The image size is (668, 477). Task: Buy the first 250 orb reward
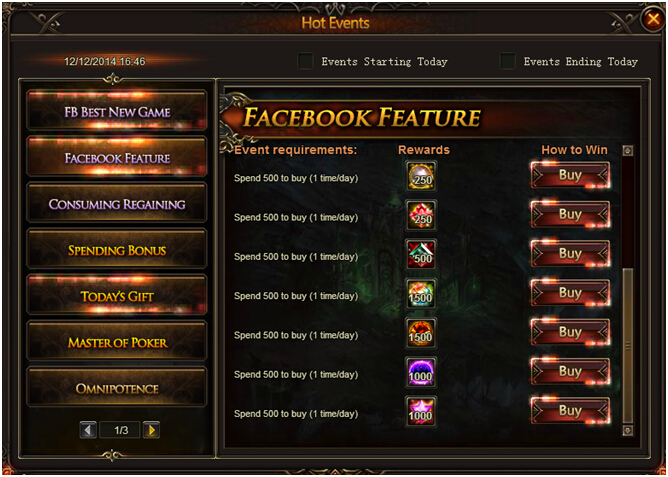pyautogui.click(x=570, y=175)
